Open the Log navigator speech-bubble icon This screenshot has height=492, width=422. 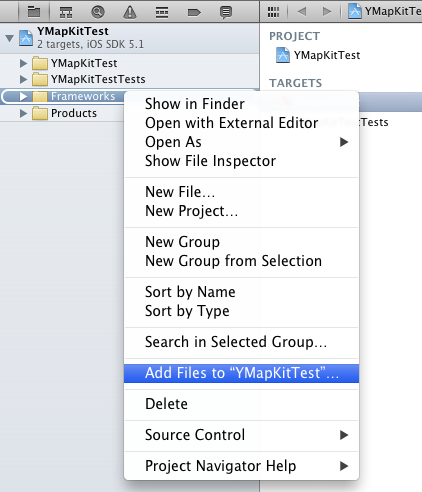tap(226, 13)
